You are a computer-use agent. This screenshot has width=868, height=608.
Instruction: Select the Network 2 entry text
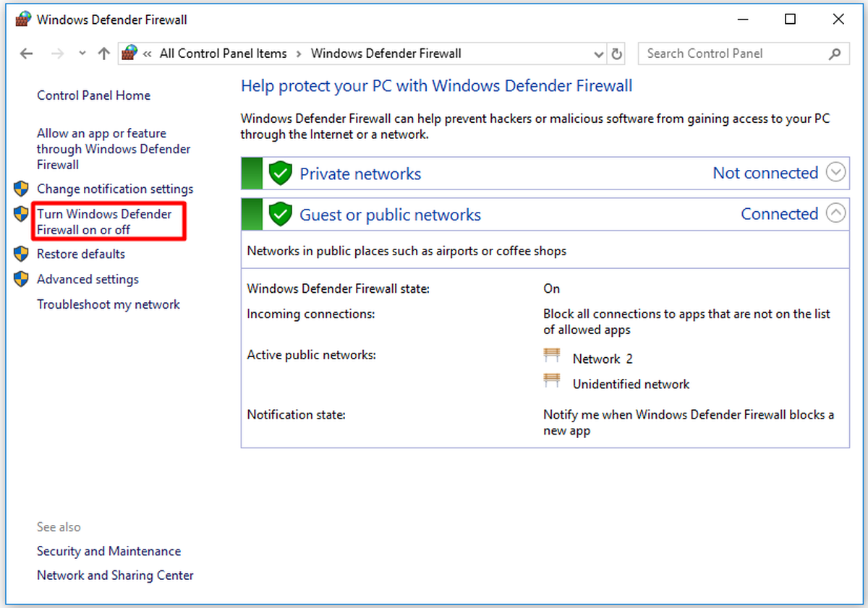[603, 359]
